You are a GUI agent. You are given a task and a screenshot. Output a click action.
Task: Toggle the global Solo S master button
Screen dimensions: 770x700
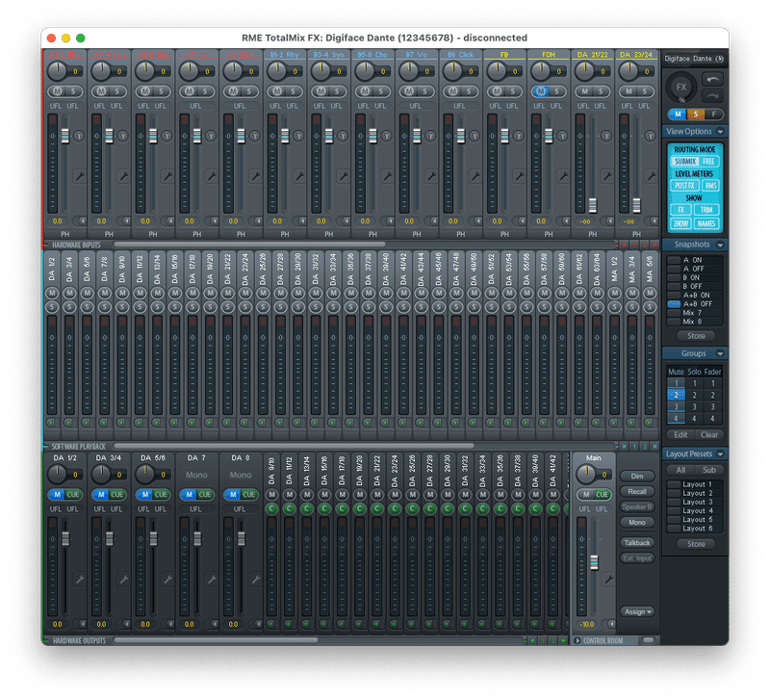point(695,115)
